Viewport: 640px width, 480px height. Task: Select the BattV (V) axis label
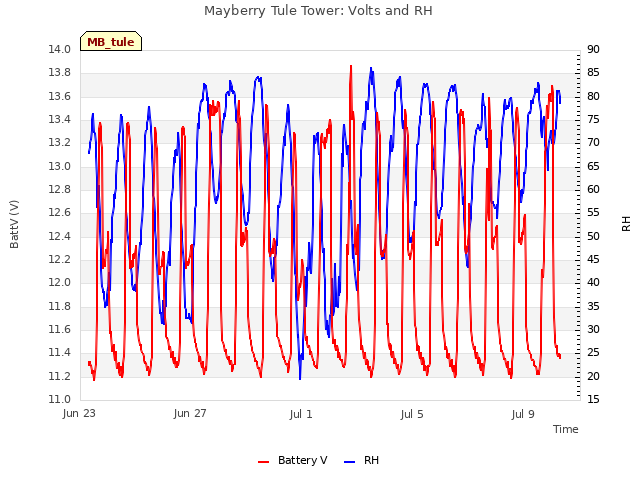pyautogui.click(x=14, y=224)
